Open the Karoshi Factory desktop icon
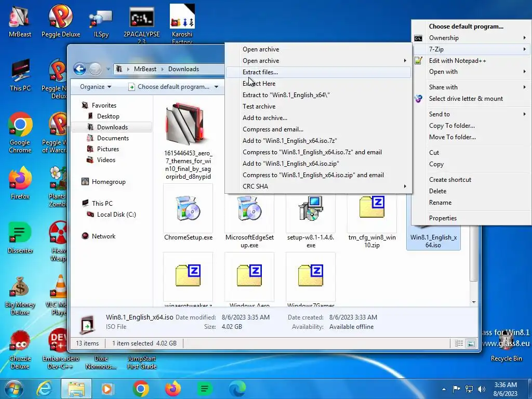Screen dimensions: 532x399 [182, 24]
